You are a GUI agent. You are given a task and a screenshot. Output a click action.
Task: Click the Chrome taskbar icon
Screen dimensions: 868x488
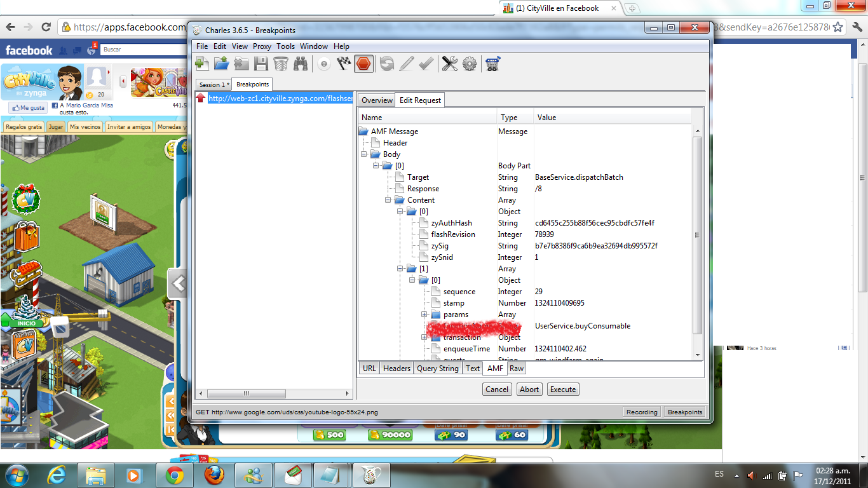[x=175, y=475]
